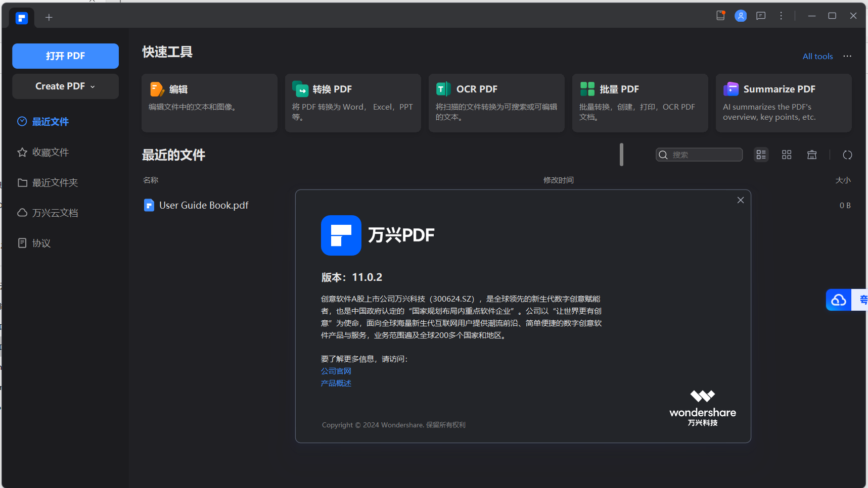Open the OCR PDF quick tool card
The image size is (868, 488).
pyautogui.click(x=496, y=103)
